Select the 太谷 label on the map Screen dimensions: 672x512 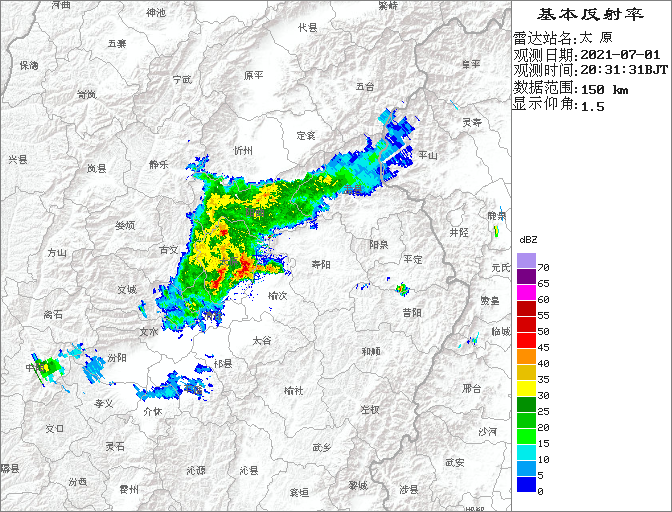coord(261,341)
